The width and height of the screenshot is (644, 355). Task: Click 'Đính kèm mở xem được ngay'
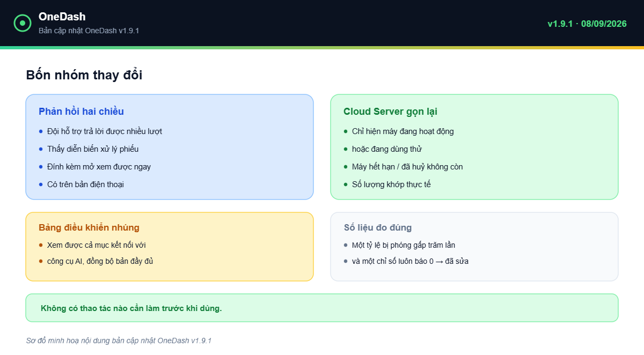tap(99, 167)
